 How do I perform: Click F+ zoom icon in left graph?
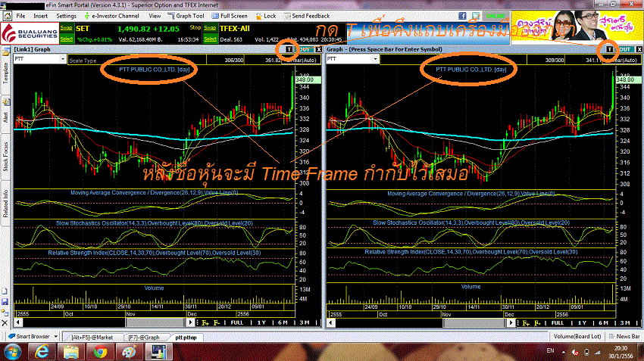(205, 323)
